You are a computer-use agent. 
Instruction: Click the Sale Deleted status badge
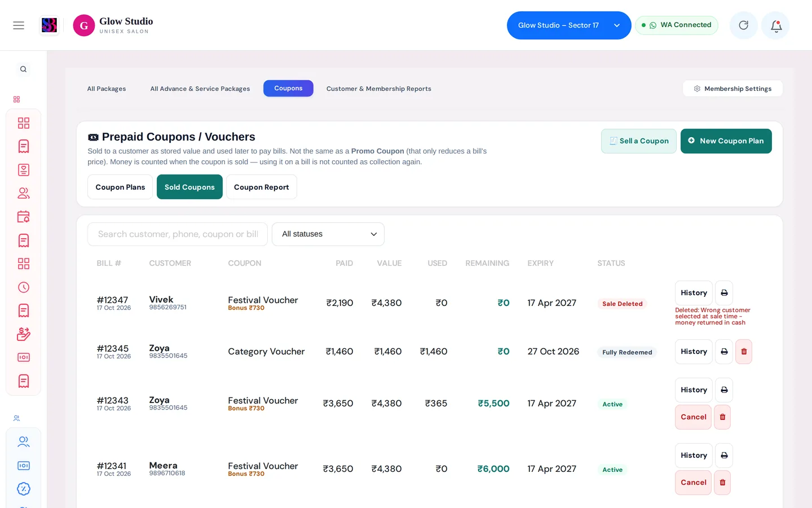[622, 304]
